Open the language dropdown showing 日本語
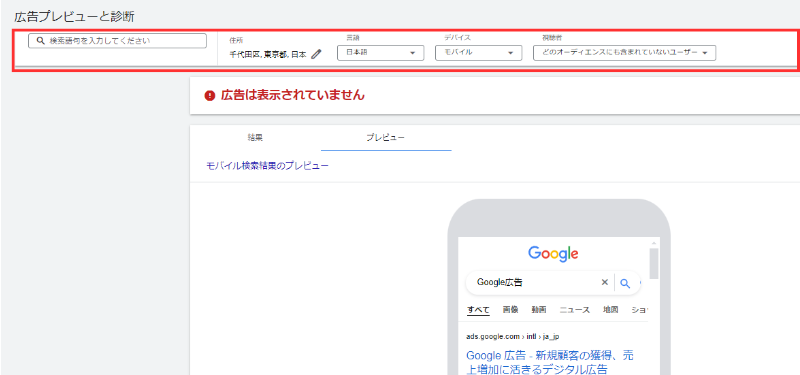Image resolution: width=800 pixels, height=375 pixels. (381, 53)
